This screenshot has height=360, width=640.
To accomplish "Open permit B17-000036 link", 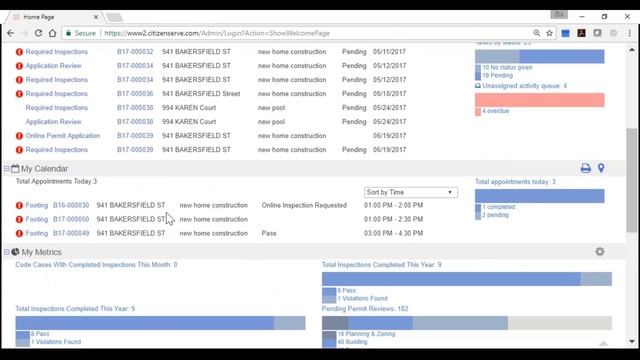I will (x=135, y=94).
